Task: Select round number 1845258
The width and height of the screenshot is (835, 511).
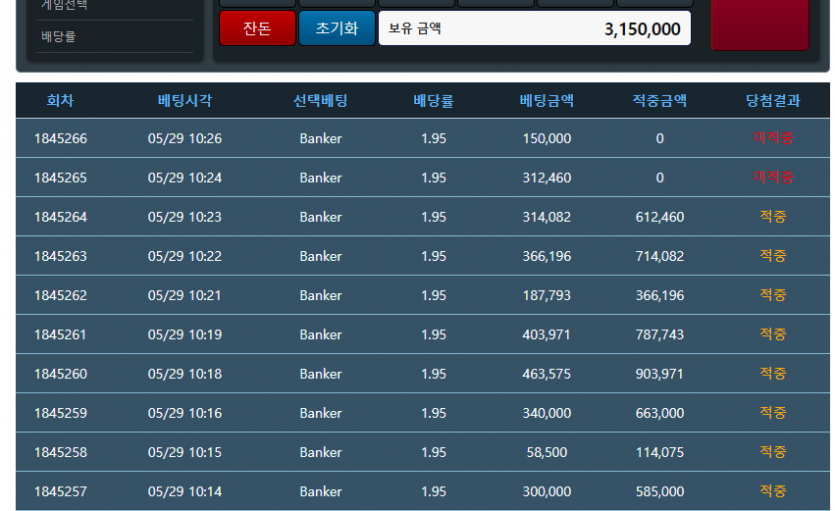Action: (x=61, y=452)
